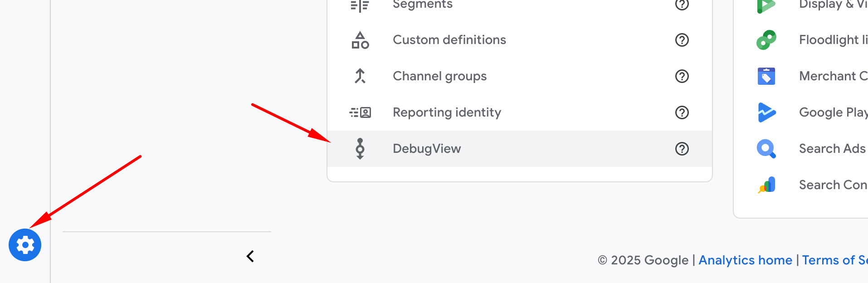
Task: Select Reporting identity menu item
Action: [x=447, y=112]
